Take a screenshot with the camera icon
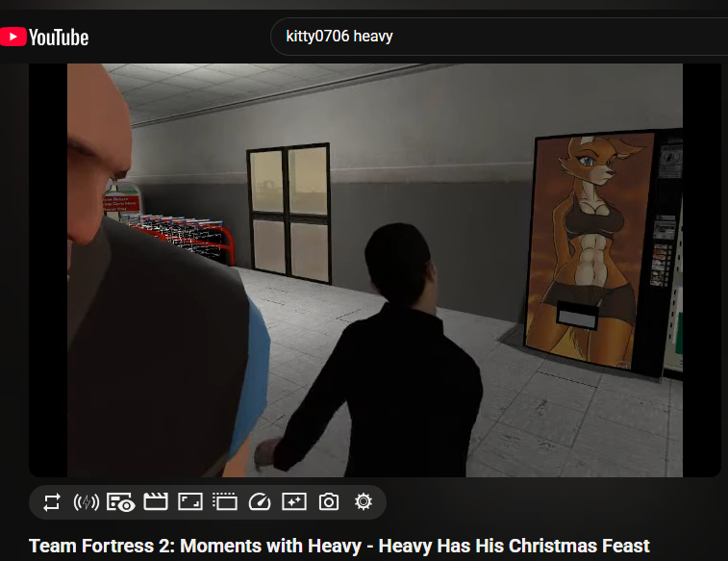 coord(329,502)
